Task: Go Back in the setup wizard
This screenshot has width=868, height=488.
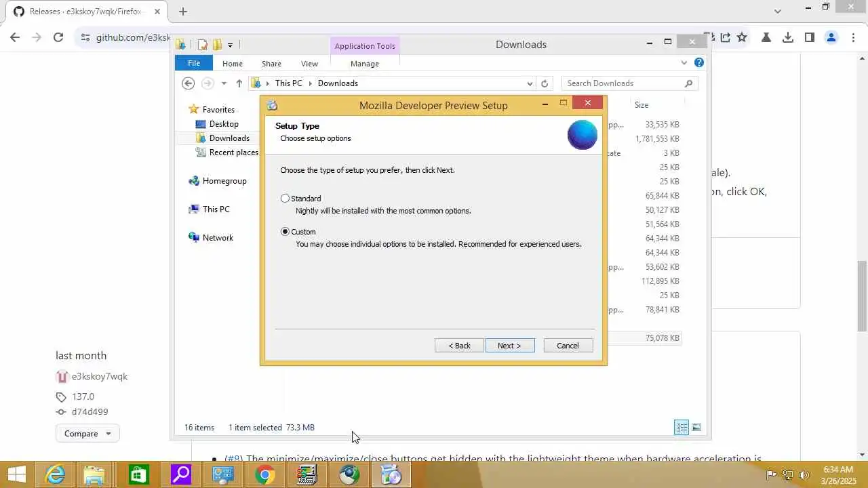Action: click(459, 346)
